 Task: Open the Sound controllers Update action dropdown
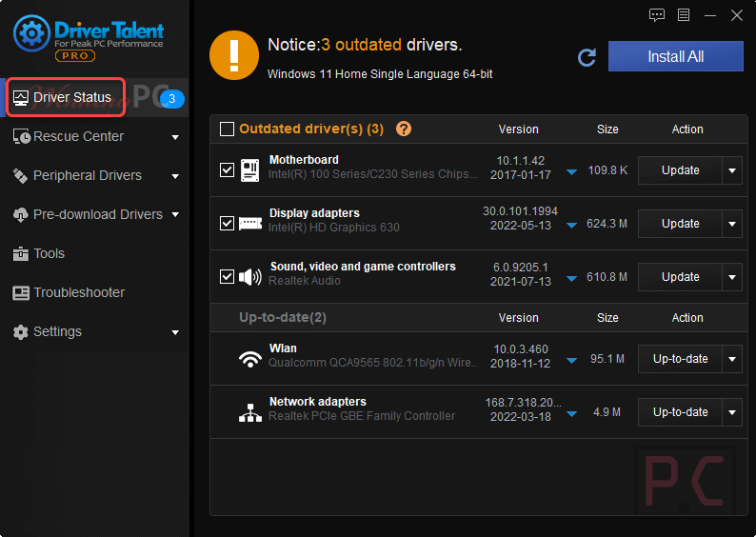point(732,277)
